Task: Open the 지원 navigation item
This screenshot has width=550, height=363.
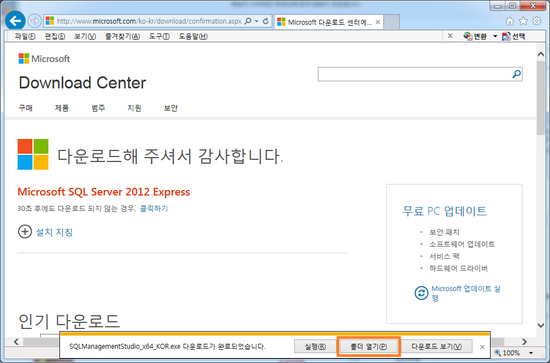Action: tap(134, 108)
